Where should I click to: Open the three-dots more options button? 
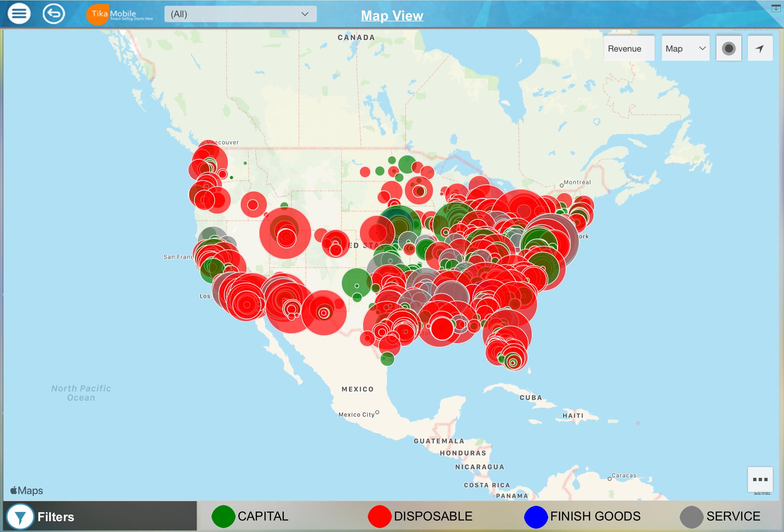760,479
